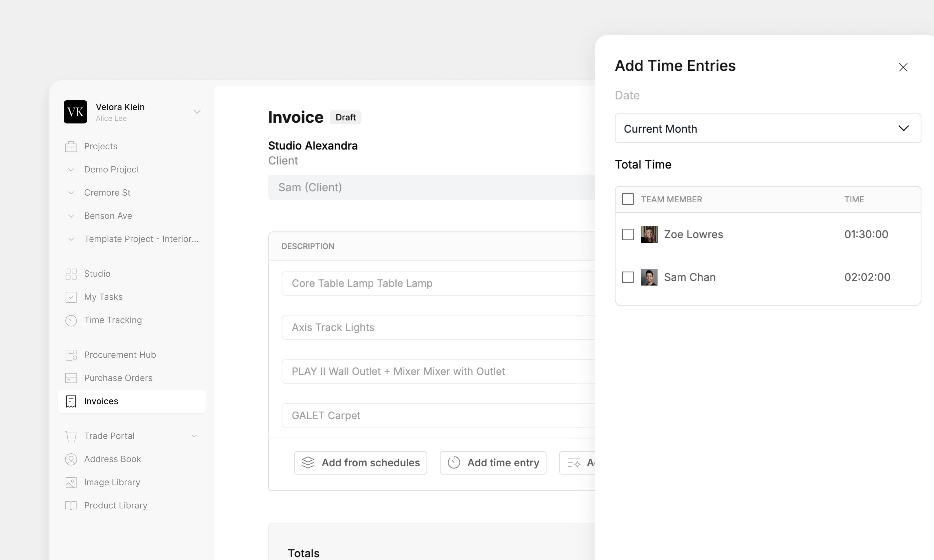Screen dimensions: 934x560
Task: Click Sam Chan avatar photo
Action: tap(649, 277)
